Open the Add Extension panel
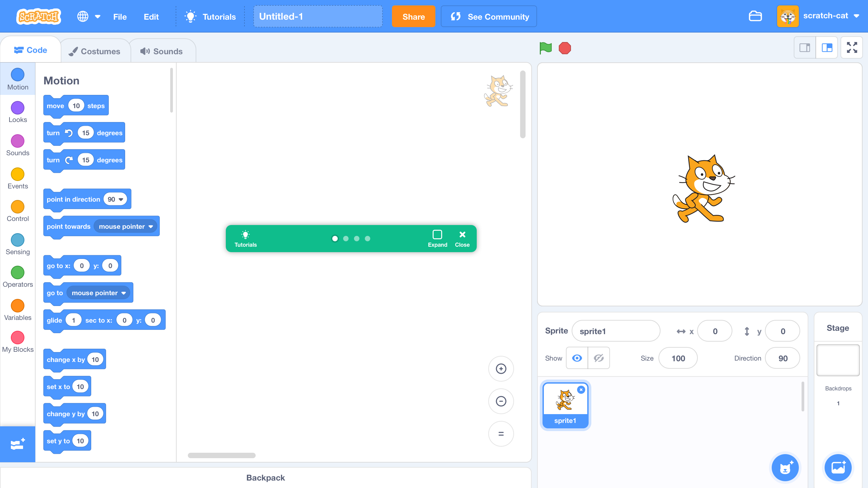868x488 pixels. (x=17, y=444)
